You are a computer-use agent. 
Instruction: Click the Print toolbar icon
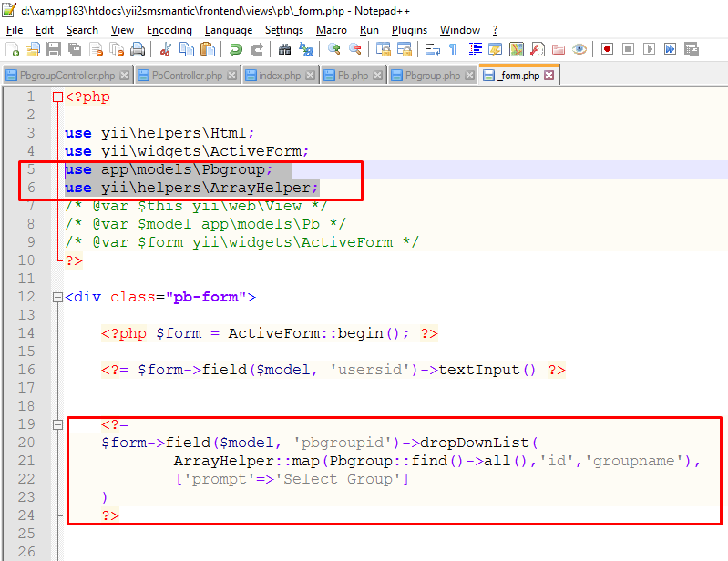coord(138,49)
